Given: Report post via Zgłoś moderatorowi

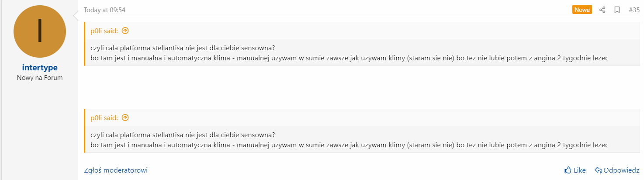Looking at the screenshot, I should tap(116, 170).
